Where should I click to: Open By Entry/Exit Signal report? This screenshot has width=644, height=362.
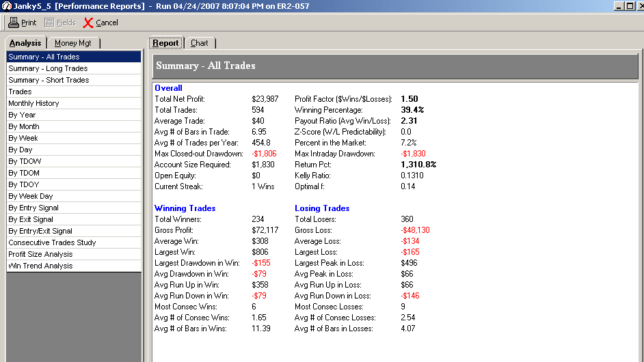pos(74,231)
